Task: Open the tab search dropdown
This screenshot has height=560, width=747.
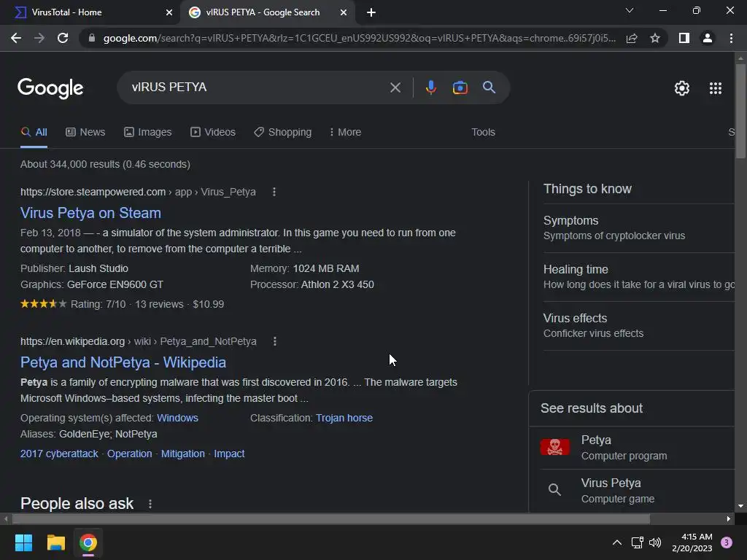Action: (630, 10)
